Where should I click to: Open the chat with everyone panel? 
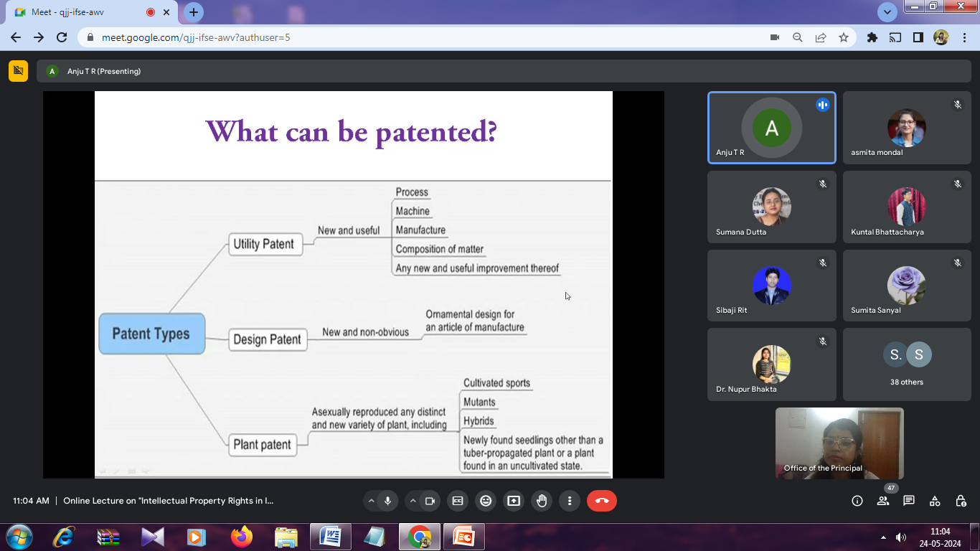point(909,501)
